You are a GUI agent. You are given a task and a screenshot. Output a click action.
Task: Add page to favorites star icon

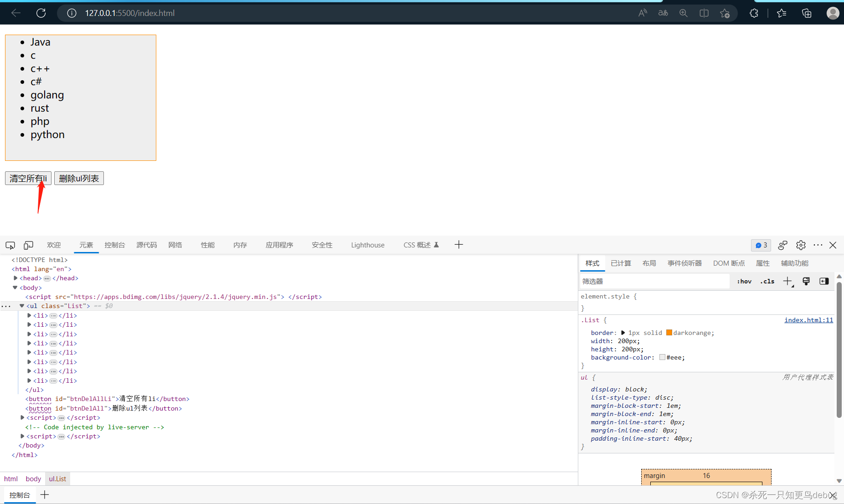(x=725, y=13)
